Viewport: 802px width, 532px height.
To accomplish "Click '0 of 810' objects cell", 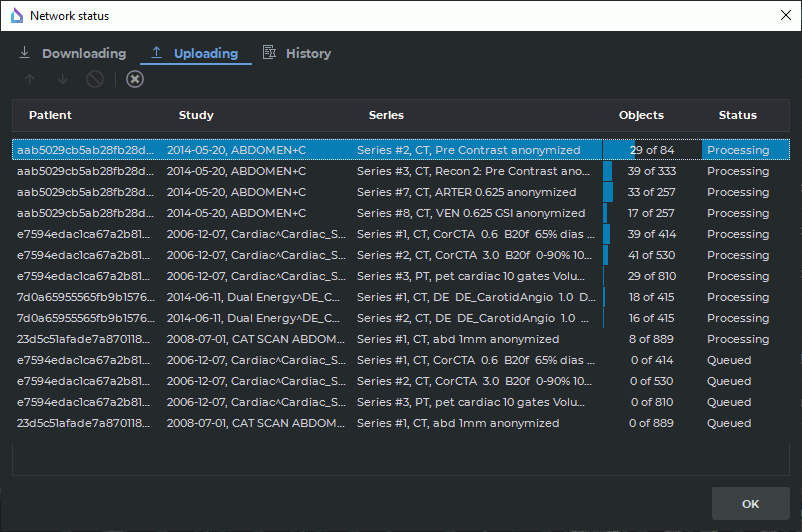I will pos(652,402).
